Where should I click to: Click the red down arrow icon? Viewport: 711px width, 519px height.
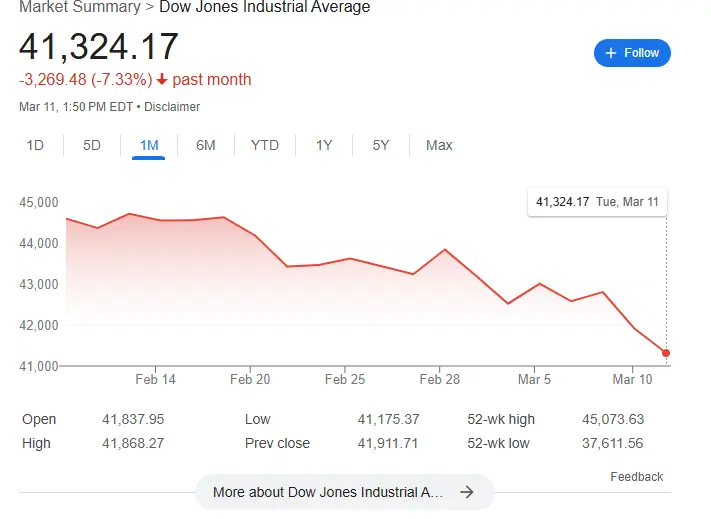click(x=162, y=80)
